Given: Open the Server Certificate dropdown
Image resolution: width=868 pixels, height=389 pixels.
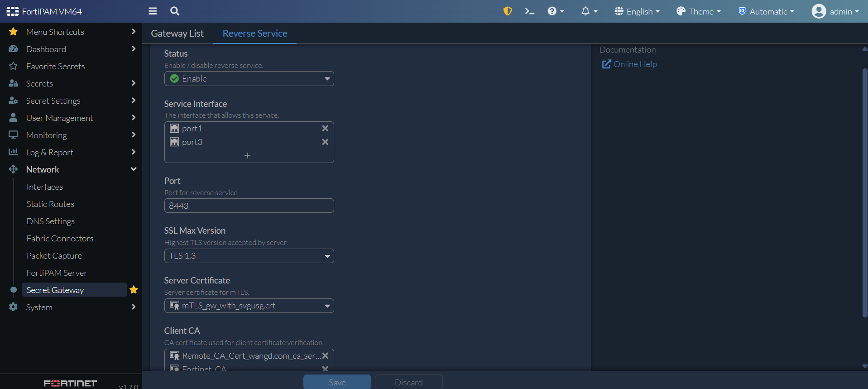Looking at the screenshot, I should click(249, 306).
